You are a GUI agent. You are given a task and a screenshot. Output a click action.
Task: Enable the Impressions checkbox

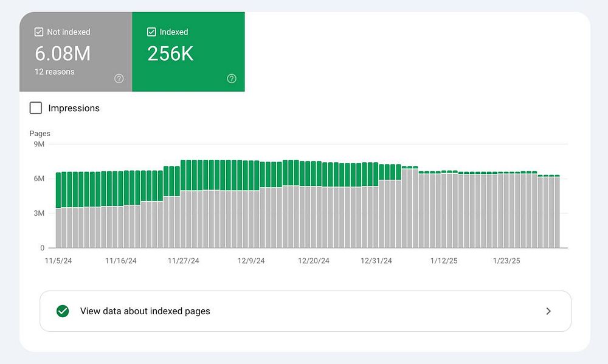coord(36,108)
